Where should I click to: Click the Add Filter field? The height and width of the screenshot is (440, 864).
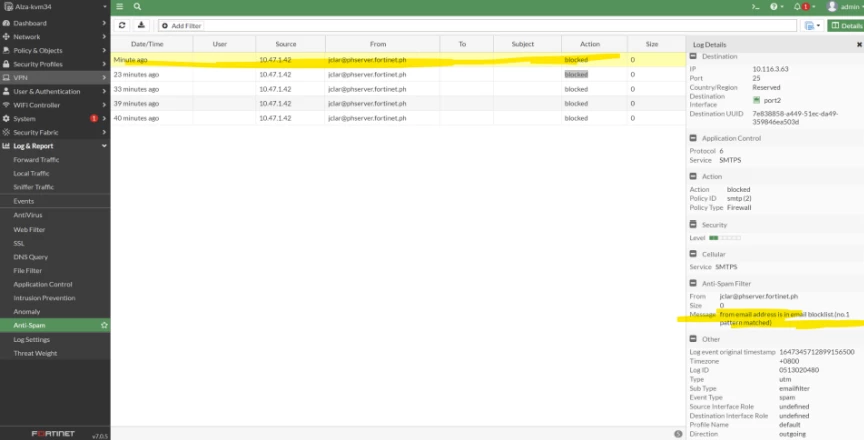(x=477, y=25)
